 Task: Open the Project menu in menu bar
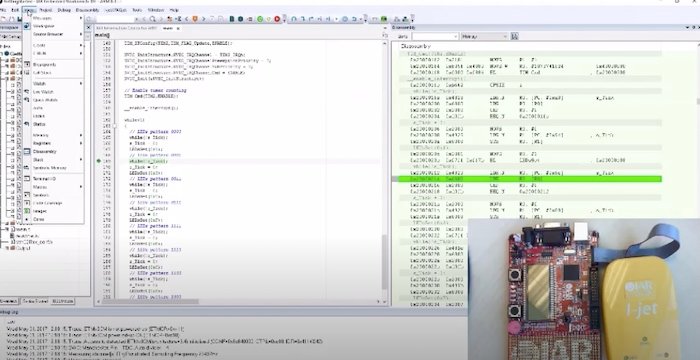coord(45,10)
